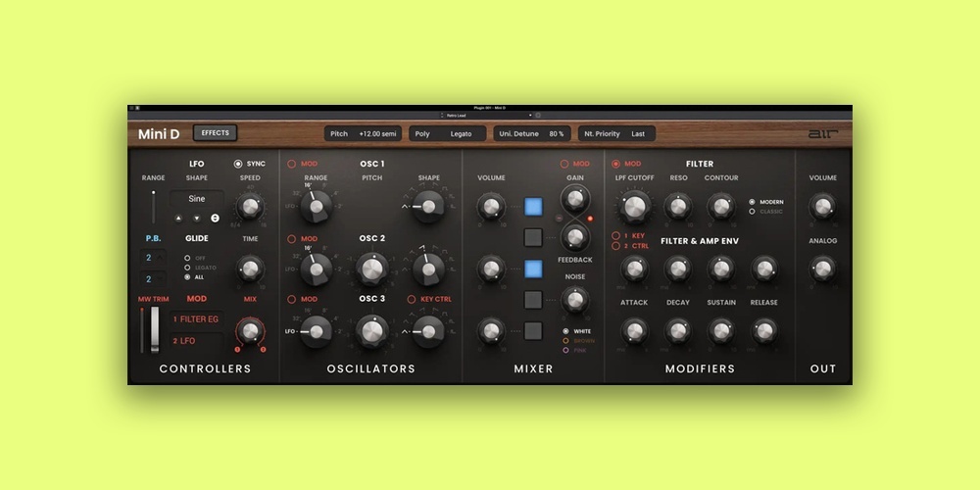
Task: Click the Noise level knob
Action: click(575, 300)
